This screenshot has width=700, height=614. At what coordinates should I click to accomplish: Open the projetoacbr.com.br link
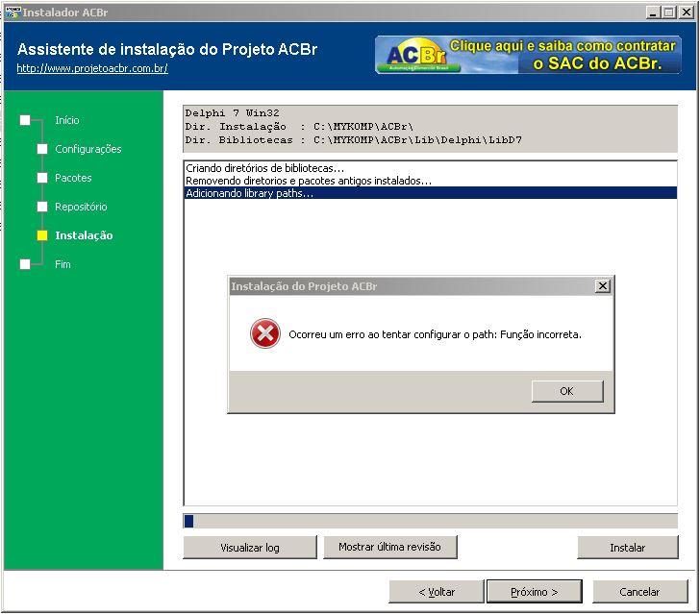(92, 68)
